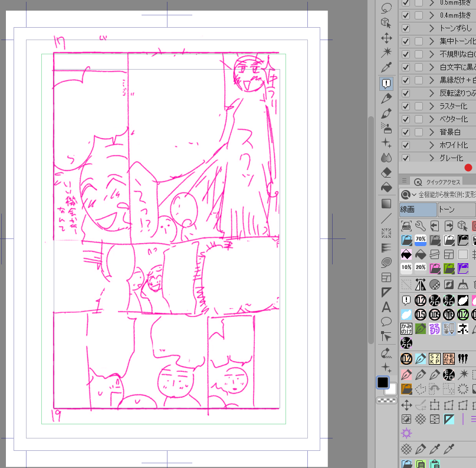The height and width of the screenshot is (468, 476).
Task: Expand the 背景白 action
Action: [432, 132]
